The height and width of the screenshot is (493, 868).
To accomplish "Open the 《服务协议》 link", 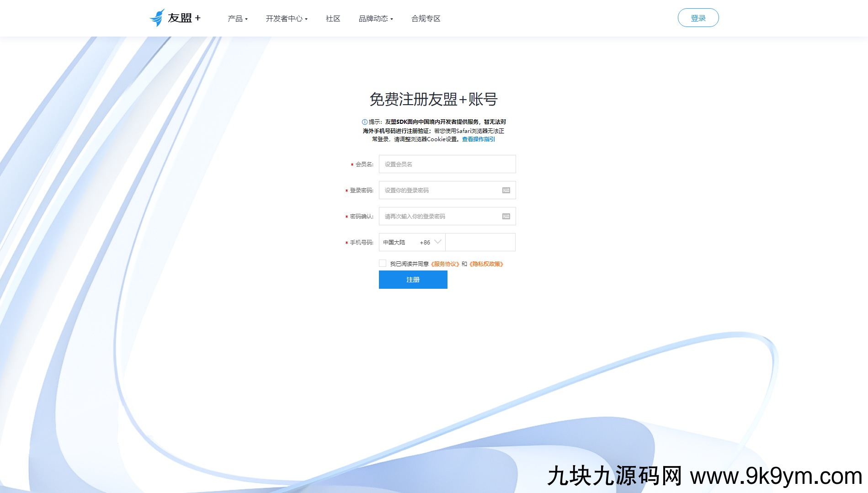I will (x=445, y=264).
